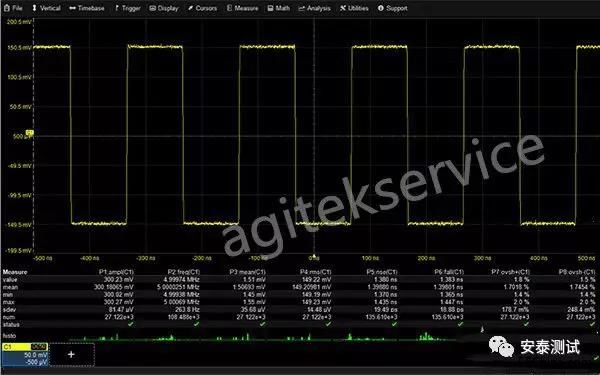Open the Trigger menu

point(127,8)
